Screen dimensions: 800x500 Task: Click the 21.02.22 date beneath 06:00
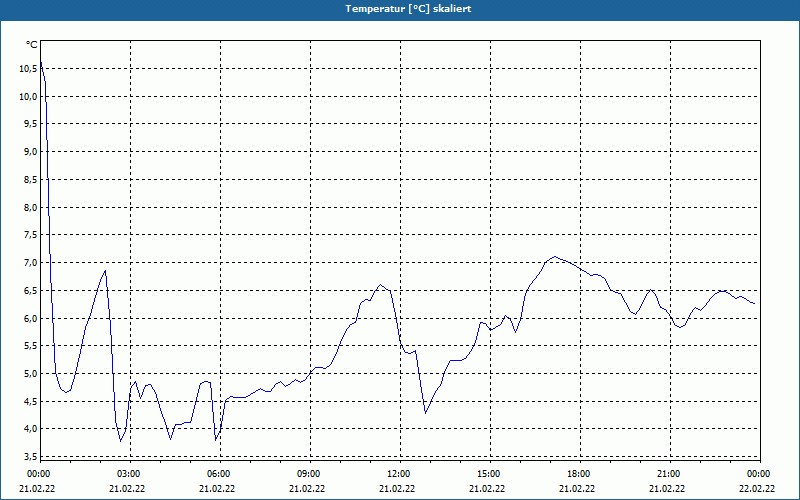point(217,489)
